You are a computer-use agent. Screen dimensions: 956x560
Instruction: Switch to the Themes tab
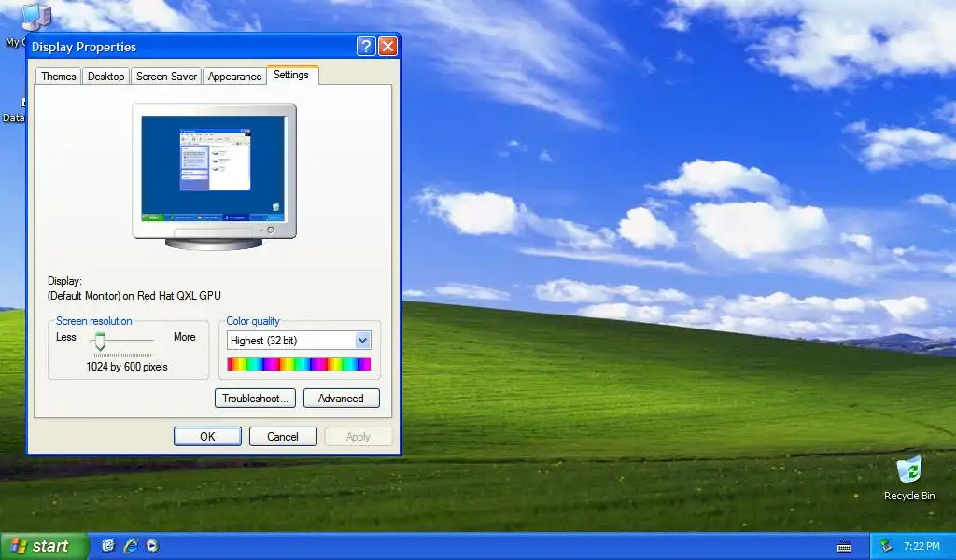coord(59,77)
